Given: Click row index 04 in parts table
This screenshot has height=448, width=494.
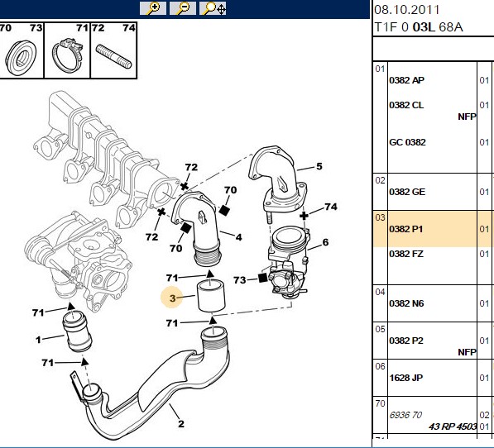Looking at the screenshot, I should (x=380, y=293).
